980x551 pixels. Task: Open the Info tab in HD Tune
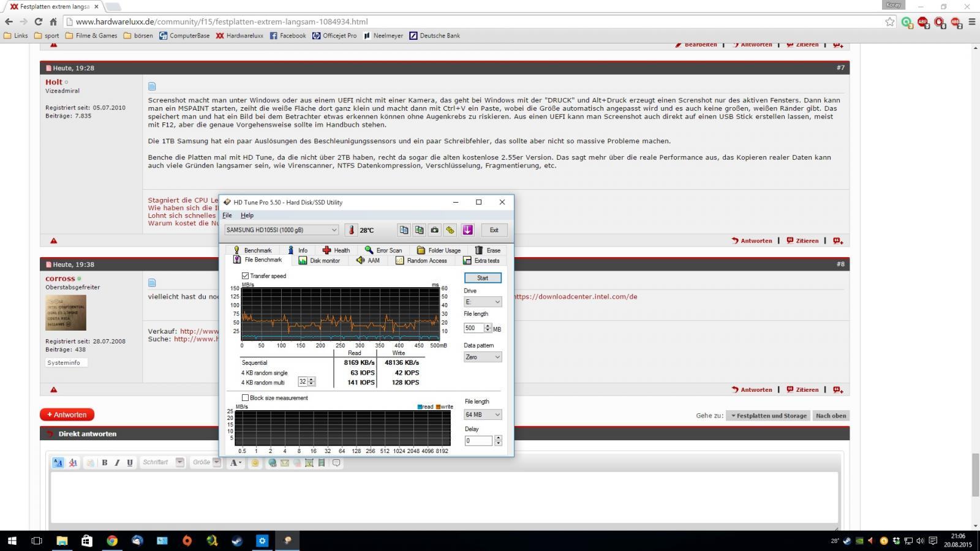[x=298, y=250]
